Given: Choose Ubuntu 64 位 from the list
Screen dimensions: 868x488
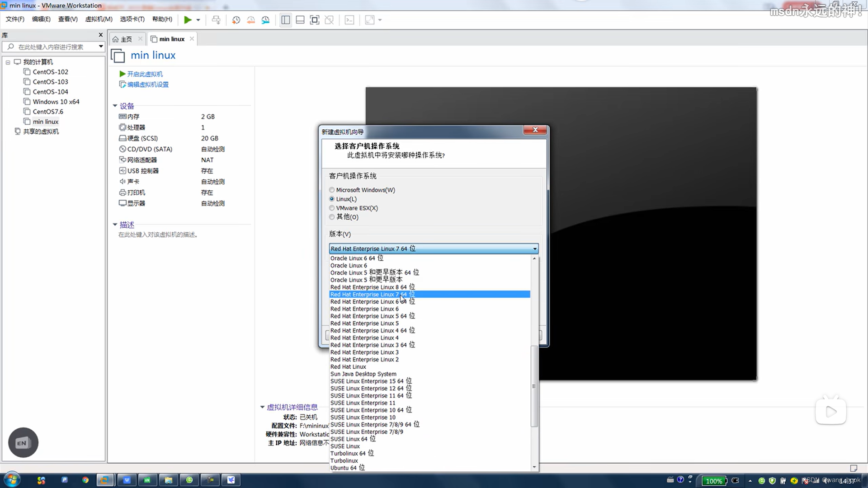Looking at the screenshot, I should 429,468.
